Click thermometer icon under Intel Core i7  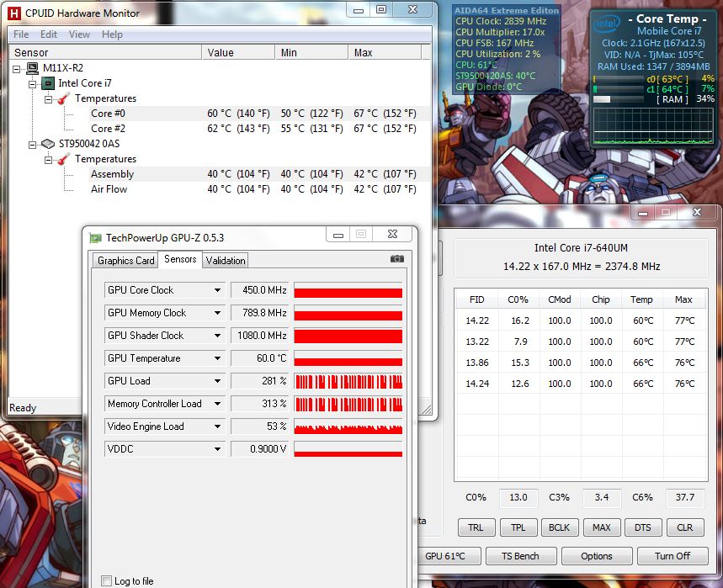[x=63, y=98]
